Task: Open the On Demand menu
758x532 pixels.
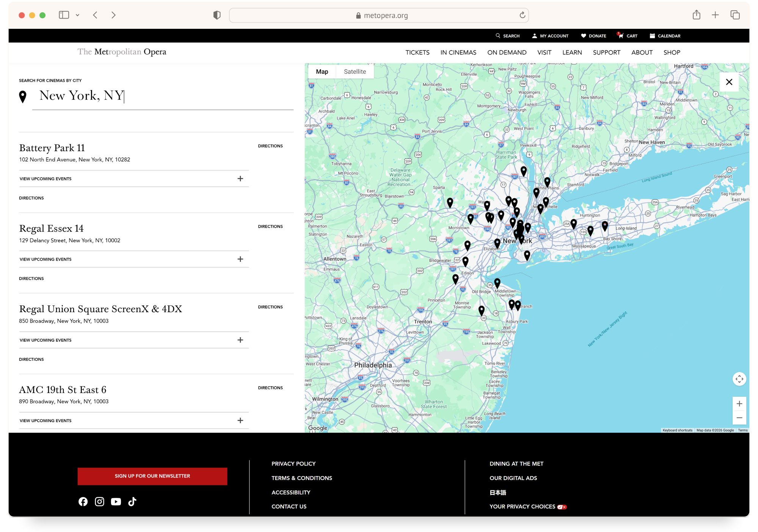Action: [507, 53]
